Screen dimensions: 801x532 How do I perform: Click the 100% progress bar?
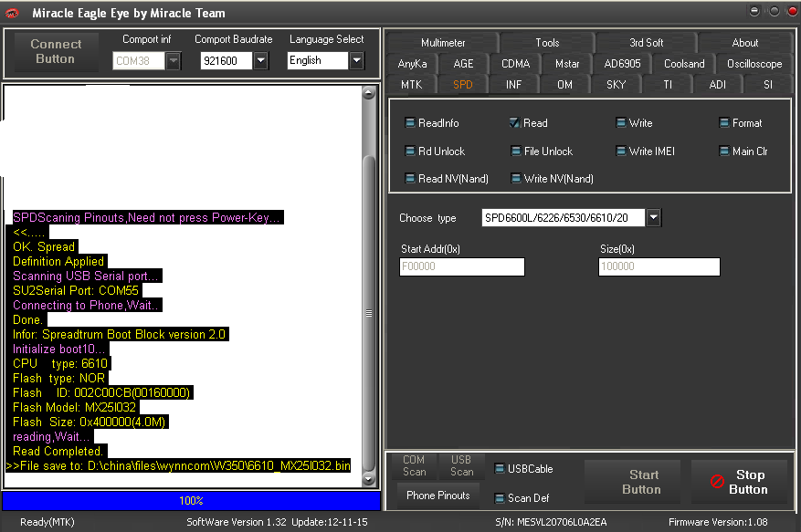click(191, 500)
